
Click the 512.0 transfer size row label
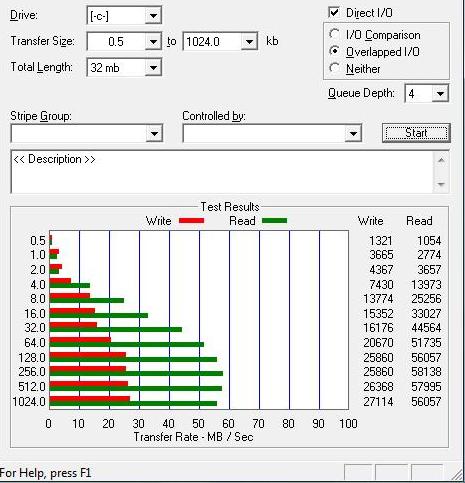[x=32, y=387]
